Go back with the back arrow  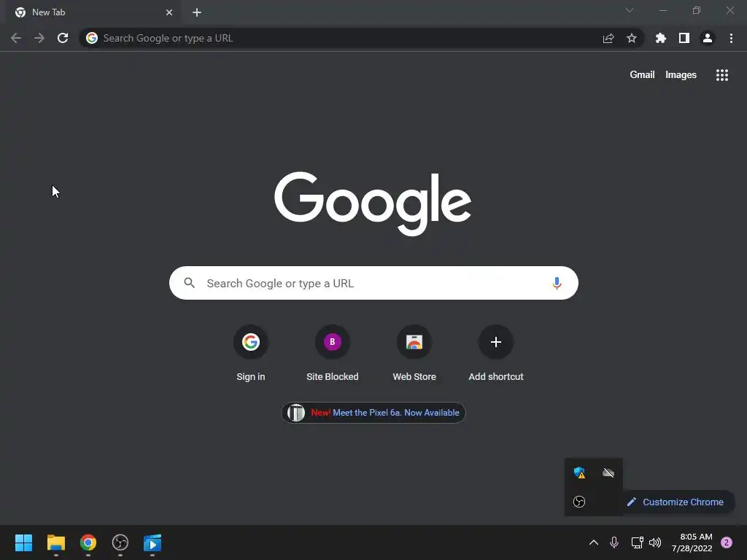16,38
